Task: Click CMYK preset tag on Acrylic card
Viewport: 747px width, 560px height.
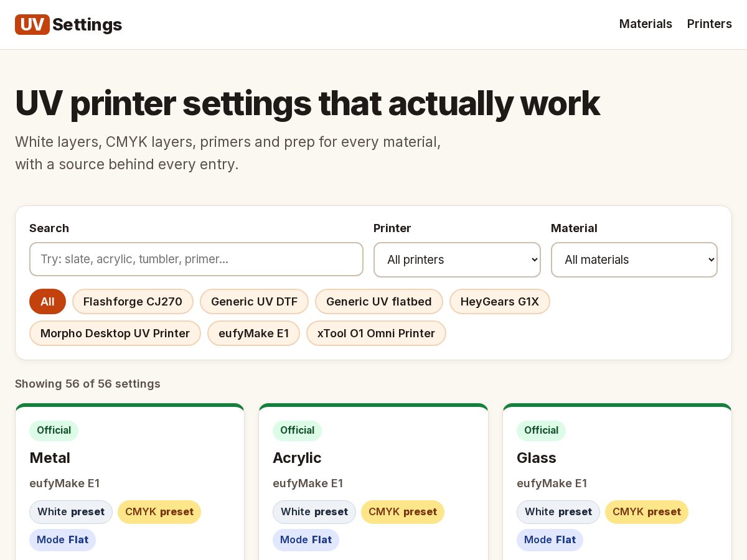Action: click(x=403, y=512)
